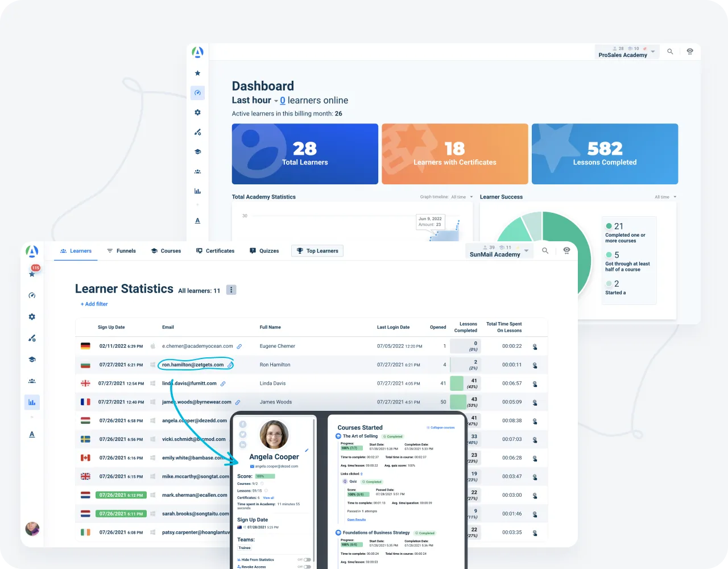This screenshot has height=569, width=728.
Task: Click the statistics bar chart icon in SunMail sidebar
Action: point(32,402)
